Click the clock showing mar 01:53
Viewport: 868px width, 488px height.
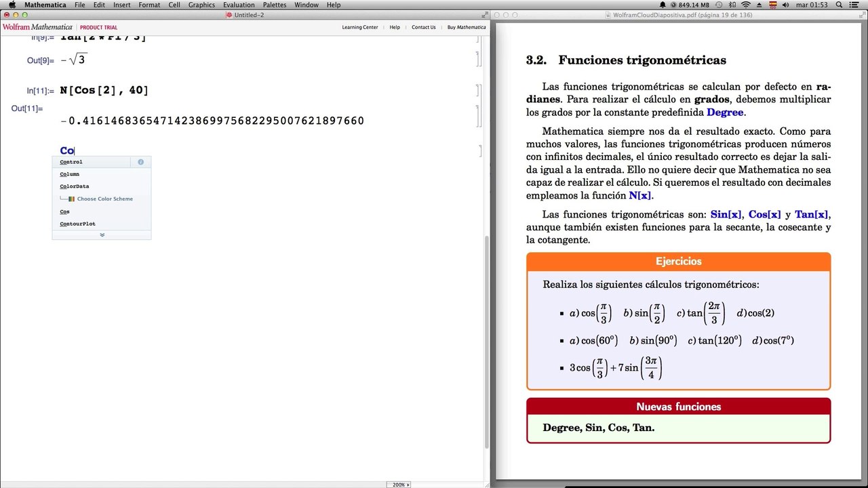tap(813, 5)
